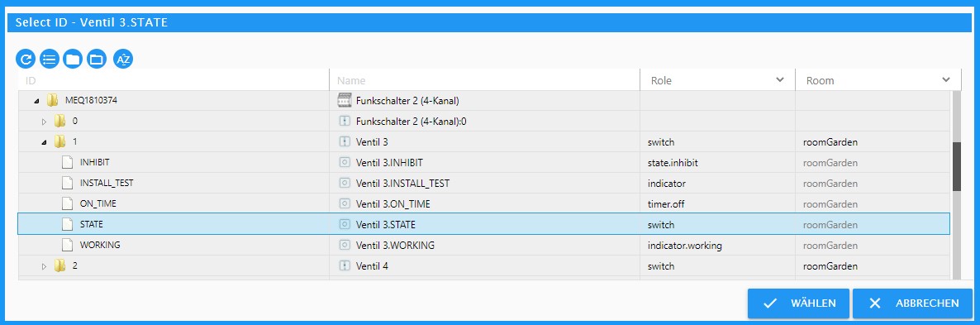Click the MEQ1810374 folder icon
The image size is (980, 325).
pyautogui.click(x=53, y=100)
